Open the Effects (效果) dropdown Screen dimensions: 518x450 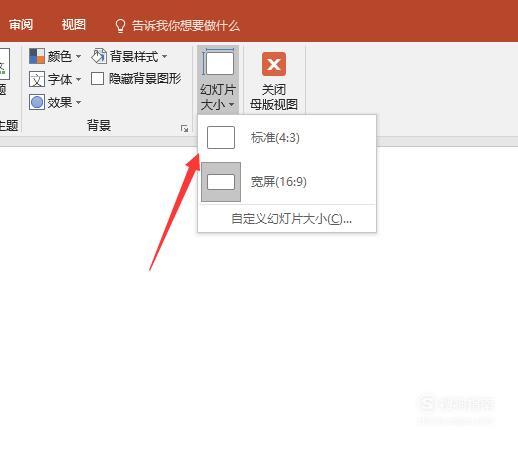[55, 102]
